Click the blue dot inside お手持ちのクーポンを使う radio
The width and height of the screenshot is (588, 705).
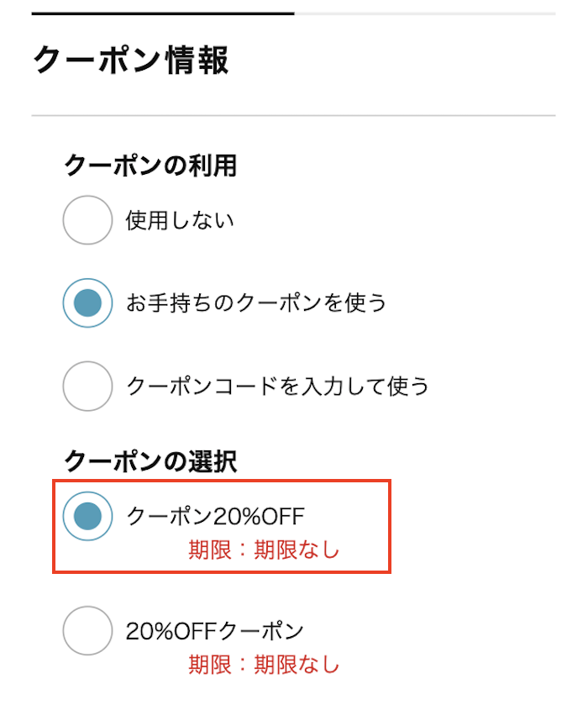[x=87, y=303]
